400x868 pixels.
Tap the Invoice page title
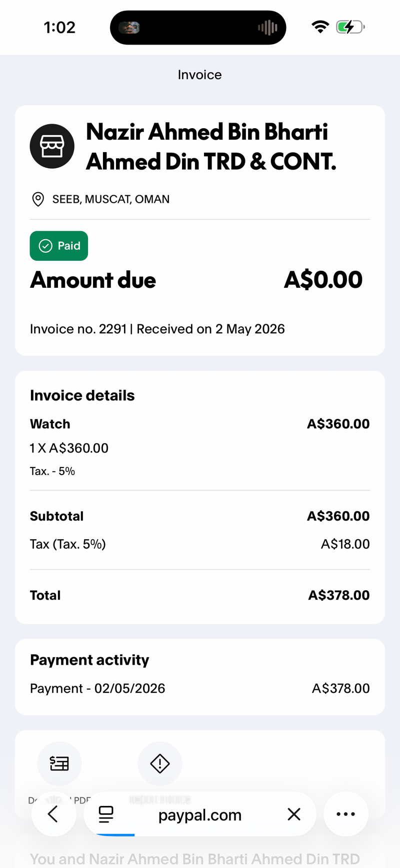[x=200, y=75]
